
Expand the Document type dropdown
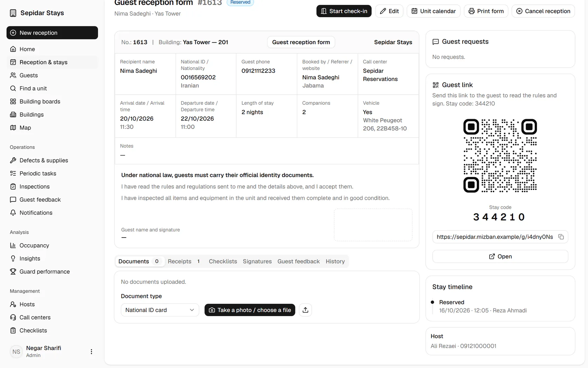click(x=160, y=310)
